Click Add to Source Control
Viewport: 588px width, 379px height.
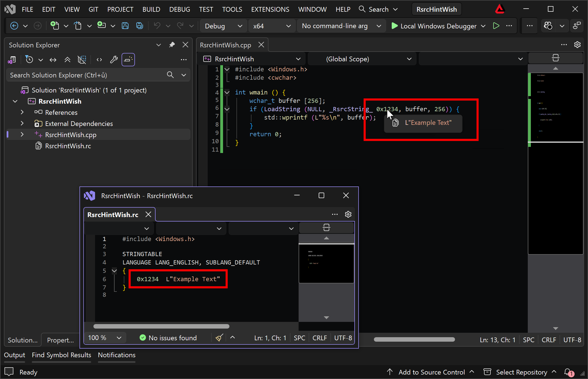point(431,372)
